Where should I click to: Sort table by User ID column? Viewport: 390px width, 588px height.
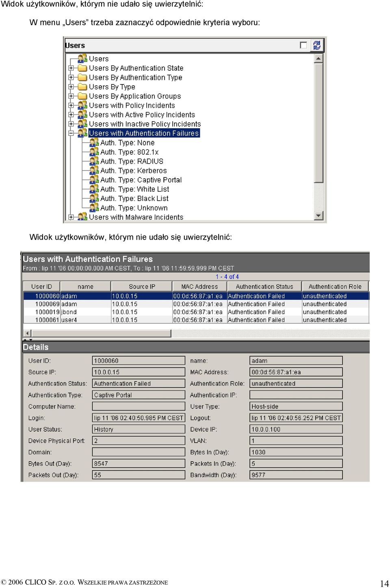pos(41,286)
